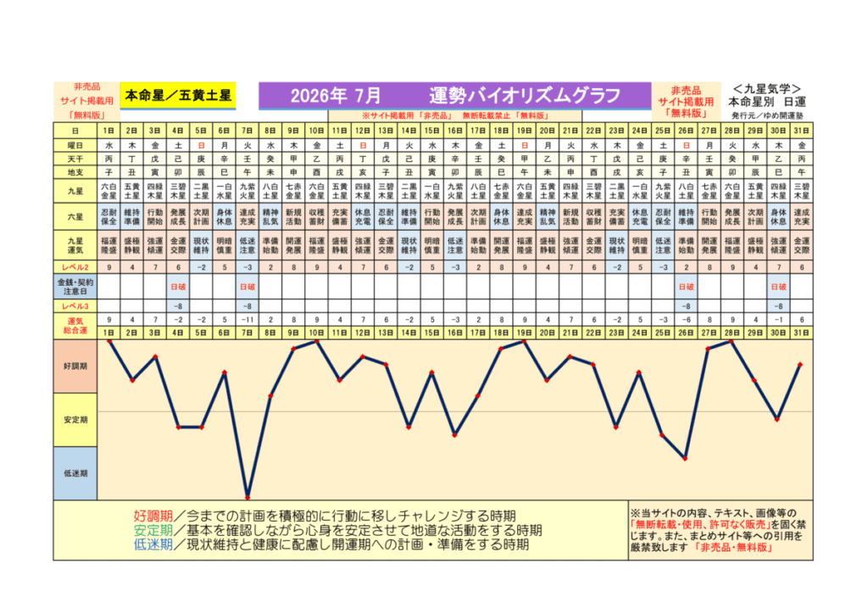This screenshot has height=614, width=868.
Task: Click the graph dip point at 26日
Action: [685, 458]
